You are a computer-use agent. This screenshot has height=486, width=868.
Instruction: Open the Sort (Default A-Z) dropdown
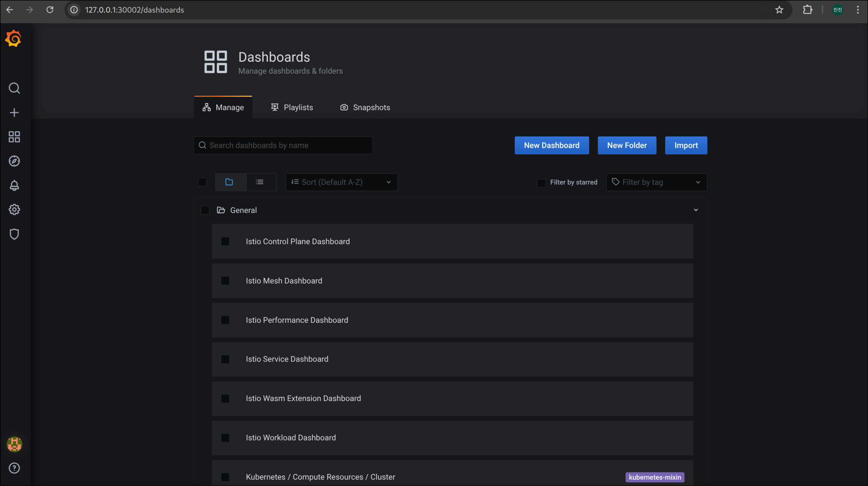pos(342,182)
